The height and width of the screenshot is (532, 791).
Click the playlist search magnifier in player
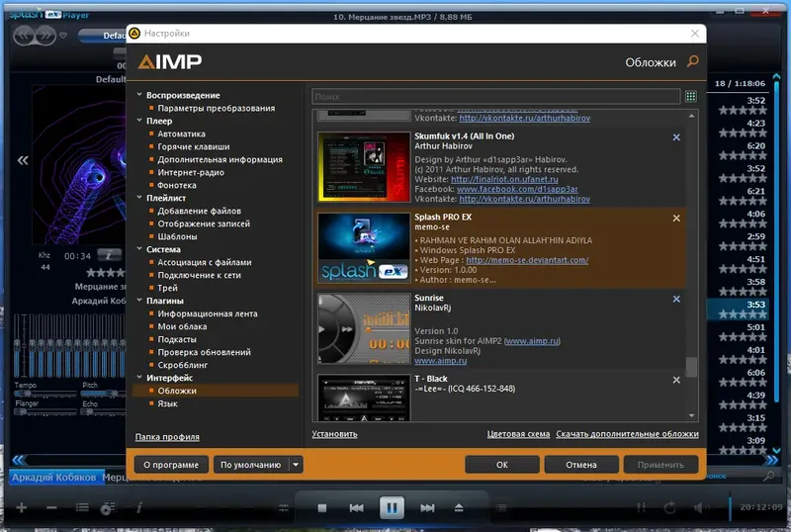(x=768, y=476)
